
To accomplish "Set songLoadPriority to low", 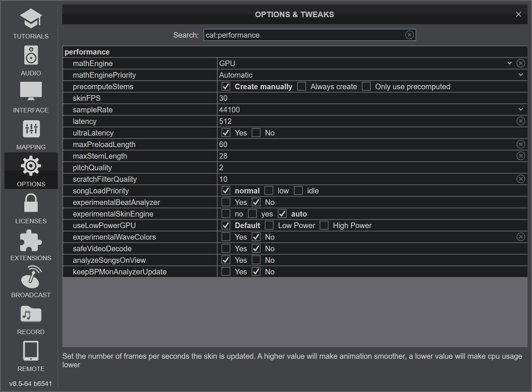I will pos(269,190).
